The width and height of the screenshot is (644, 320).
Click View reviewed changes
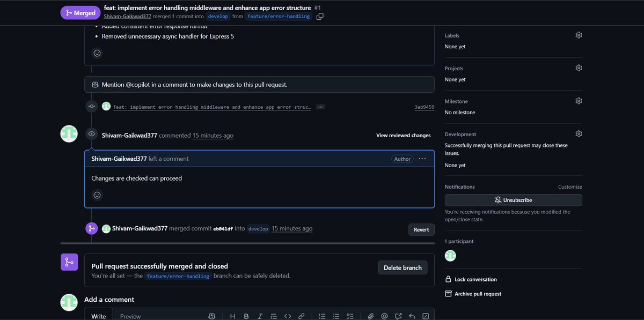404,136
